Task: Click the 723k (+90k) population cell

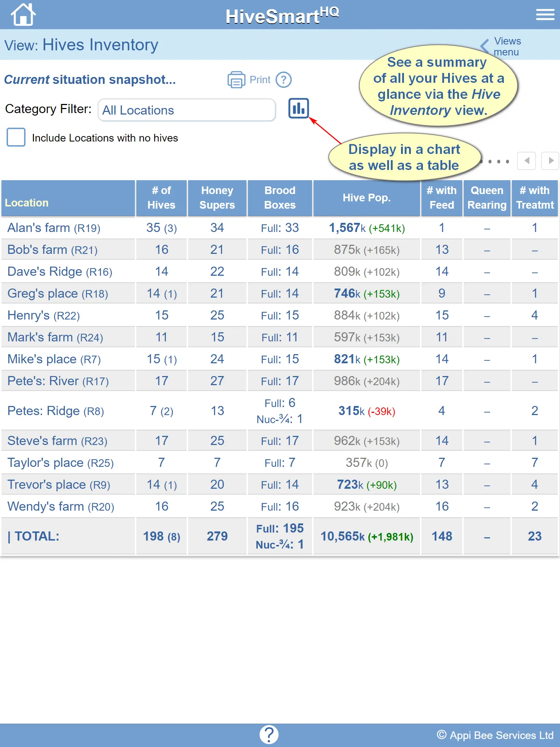Action: [367, 485]
